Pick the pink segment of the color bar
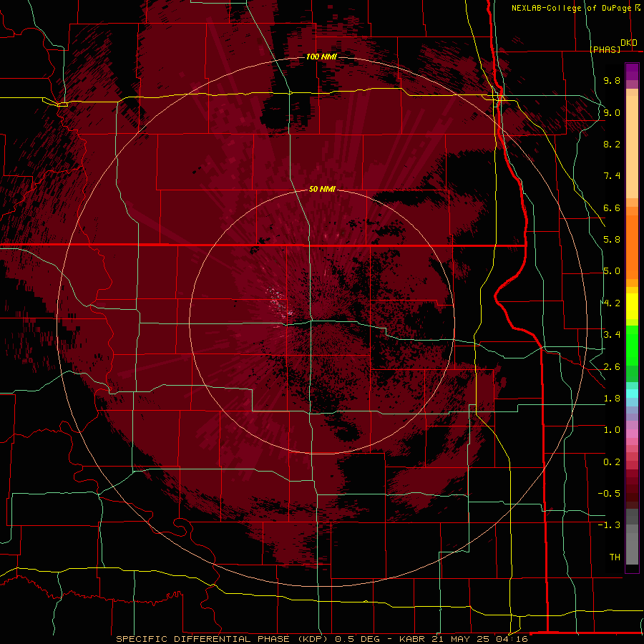 [x=632, y=434]
